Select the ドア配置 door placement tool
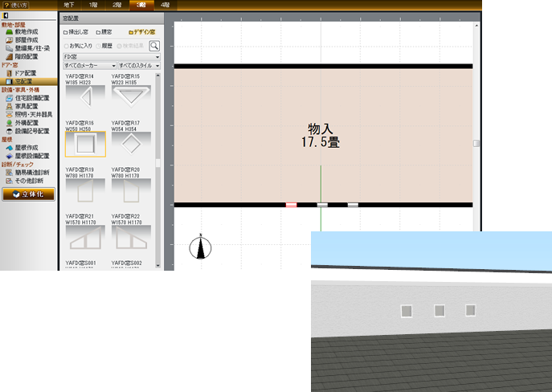Image resolution: width=552 pixels, height=392 pixels. pyautogui.click(x=22, y=73)
